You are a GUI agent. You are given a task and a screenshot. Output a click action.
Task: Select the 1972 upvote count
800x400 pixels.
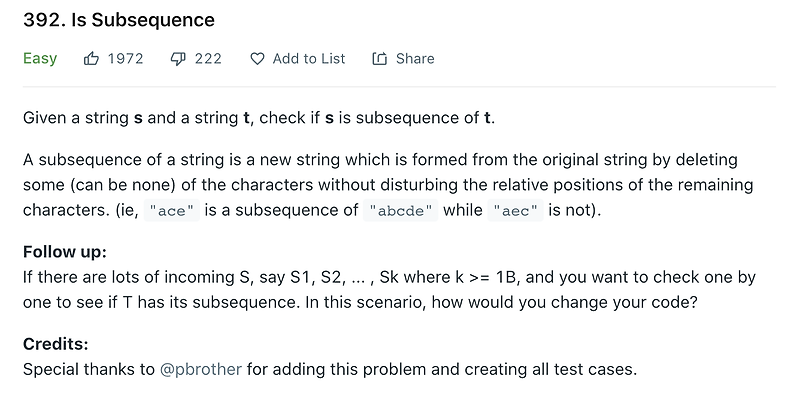click(x=126, y=59)
